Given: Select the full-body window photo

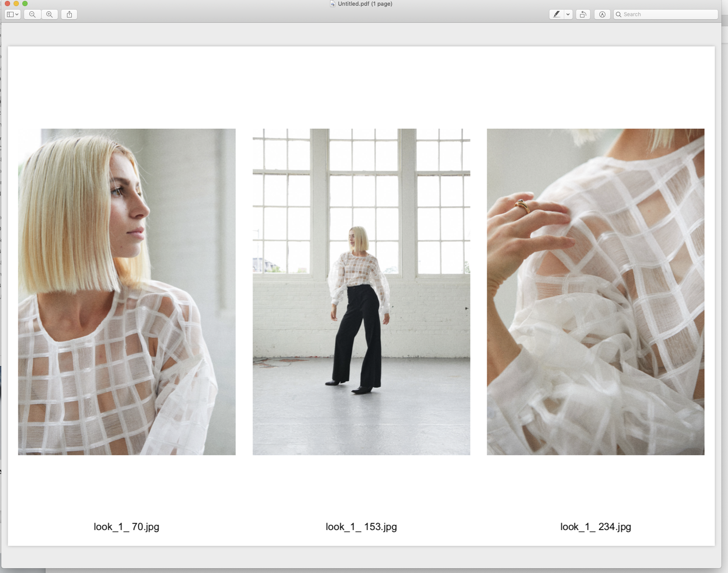Looking at the screenshot, I should pos(361,292).
